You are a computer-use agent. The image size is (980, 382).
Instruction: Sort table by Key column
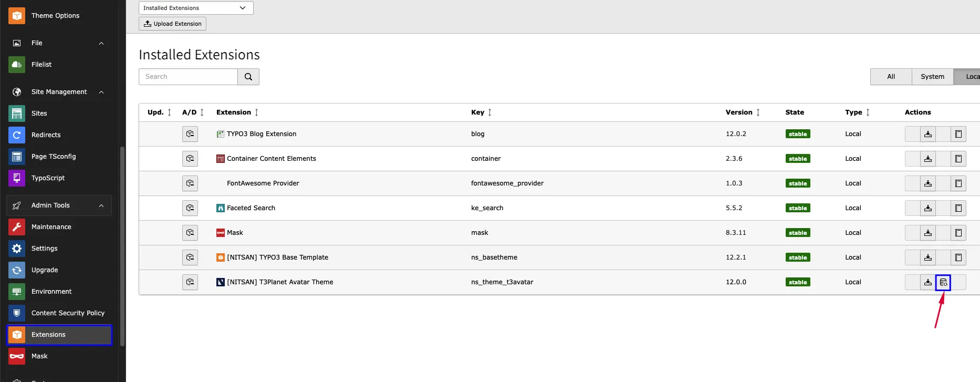tap(482, 112)
